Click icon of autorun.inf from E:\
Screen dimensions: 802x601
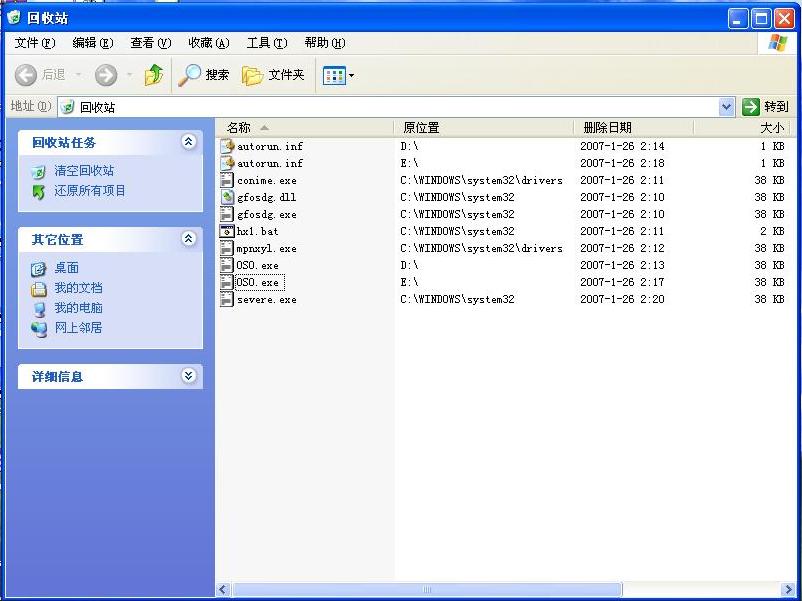pos(227,163)
